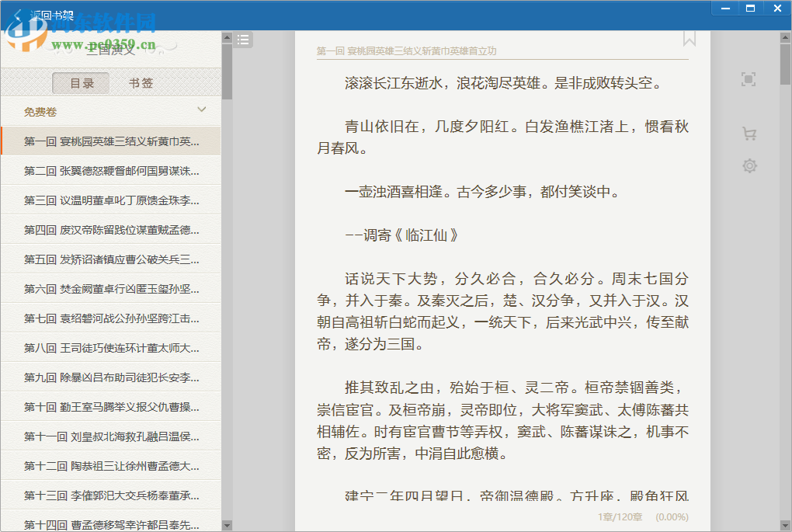The width and height of the screenshot is (792, 532).
Task: Select chapter 第一回 in the sidebar
Action: click(109, 141)
